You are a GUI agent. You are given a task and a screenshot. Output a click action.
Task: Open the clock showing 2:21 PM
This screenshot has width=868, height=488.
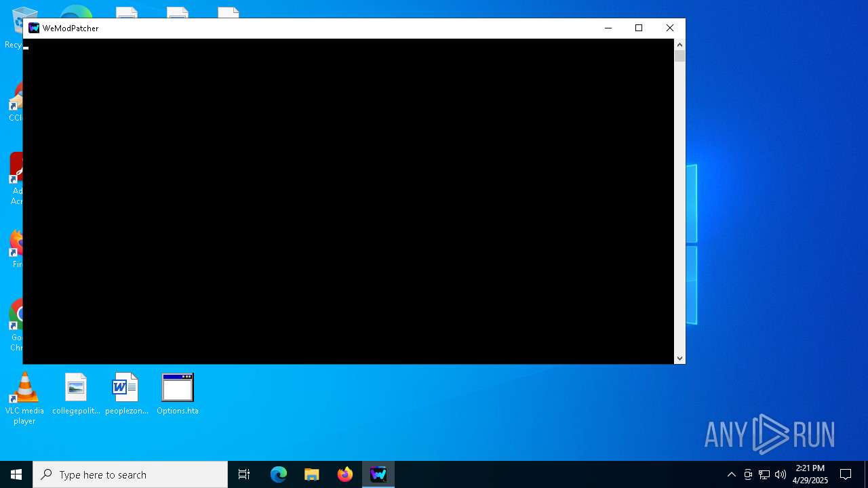pyautogui.click(x=810, y=474)
